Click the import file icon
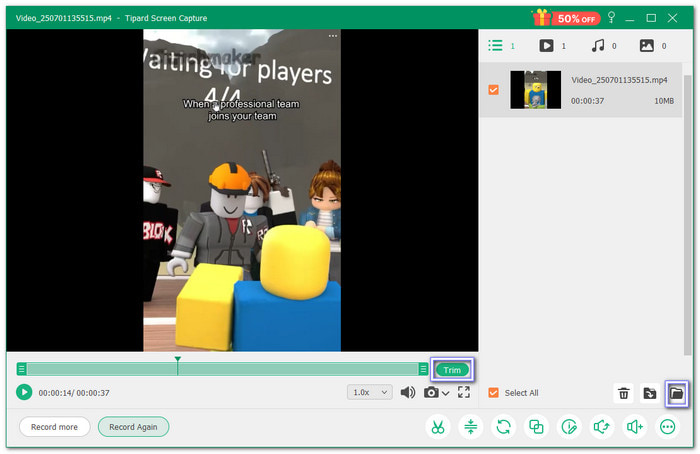Screen dimensions: 700x454 point(650,393)
